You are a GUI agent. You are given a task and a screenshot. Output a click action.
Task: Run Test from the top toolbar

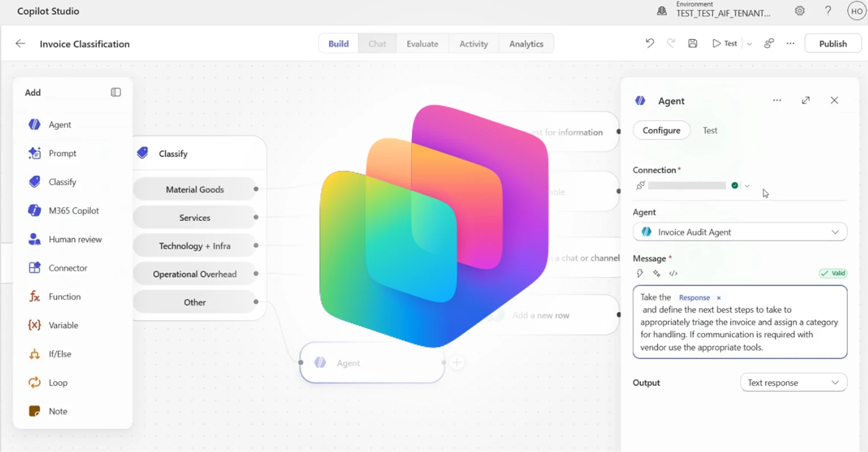725,43
